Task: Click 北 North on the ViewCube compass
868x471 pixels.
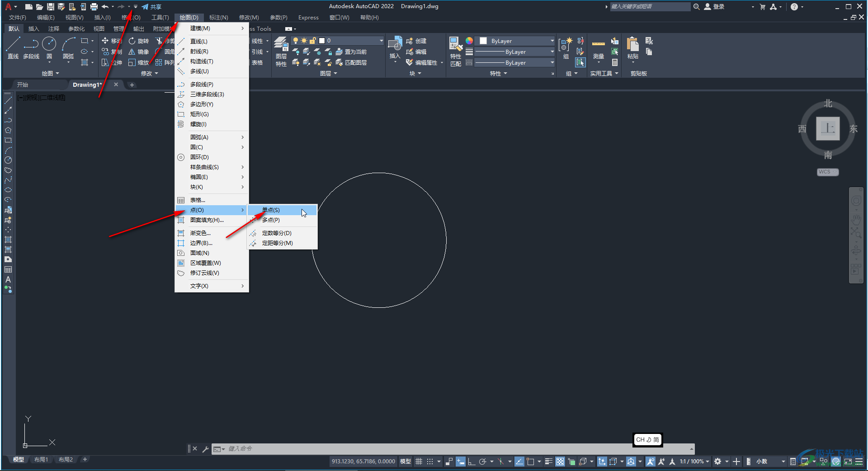Action: click(x=828, y=104)
